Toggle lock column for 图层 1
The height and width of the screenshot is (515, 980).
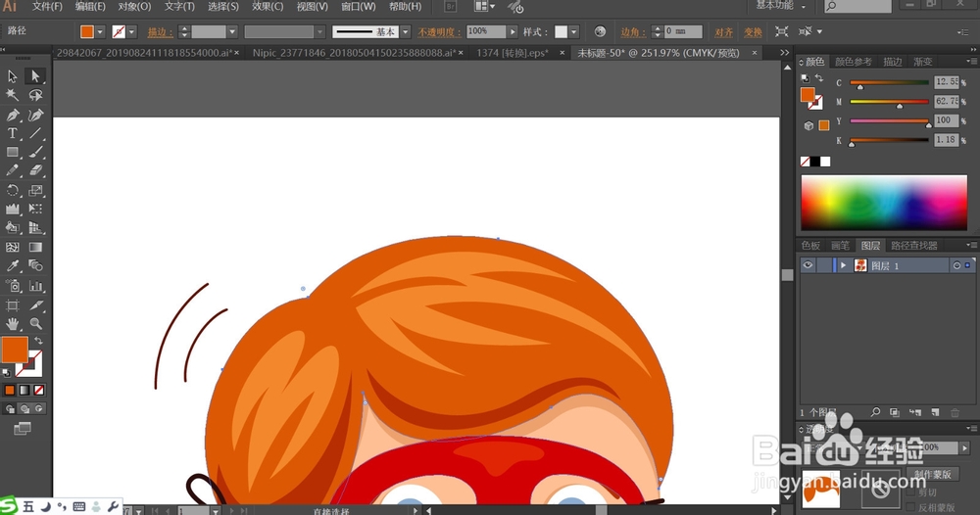click(824, 265)
